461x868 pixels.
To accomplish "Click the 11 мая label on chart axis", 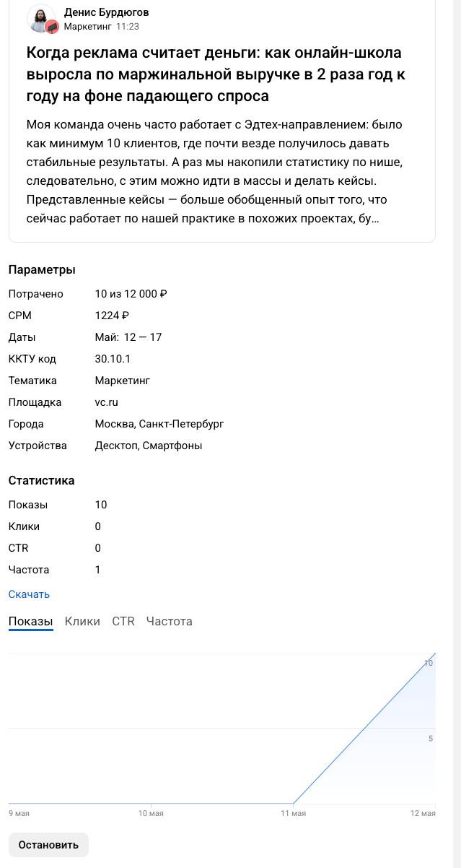I will (x=293, y=813).
